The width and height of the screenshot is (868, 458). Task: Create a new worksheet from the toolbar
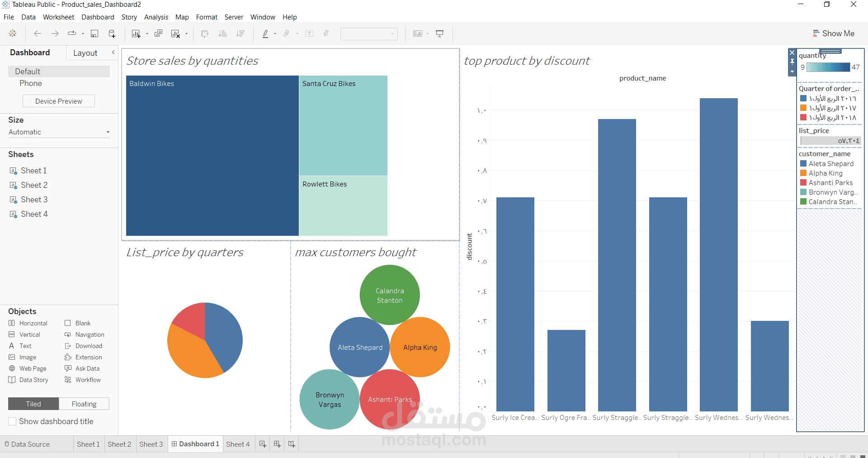pyautogui.click(x=136, y=33)
